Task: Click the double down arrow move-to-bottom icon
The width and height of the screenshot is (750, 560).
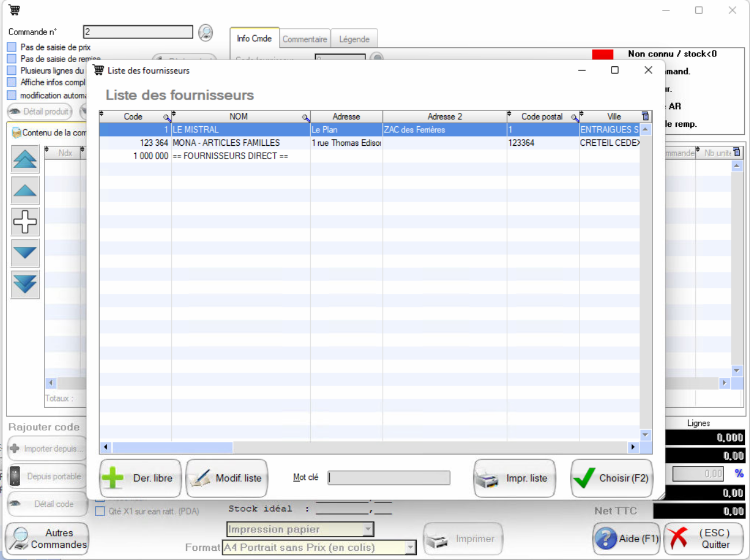Action: (x=25, y=284)
